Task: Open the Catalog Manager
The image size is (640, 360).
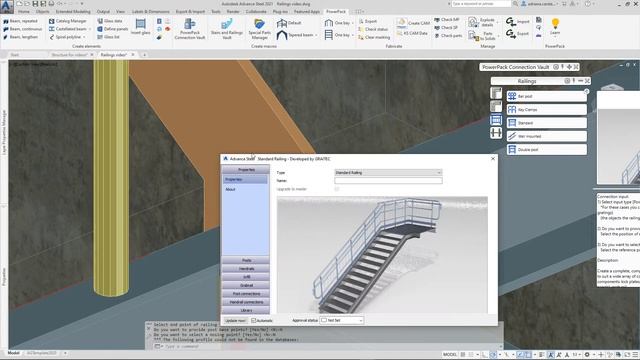Action: pyautogui.click(x=67, y=21)
